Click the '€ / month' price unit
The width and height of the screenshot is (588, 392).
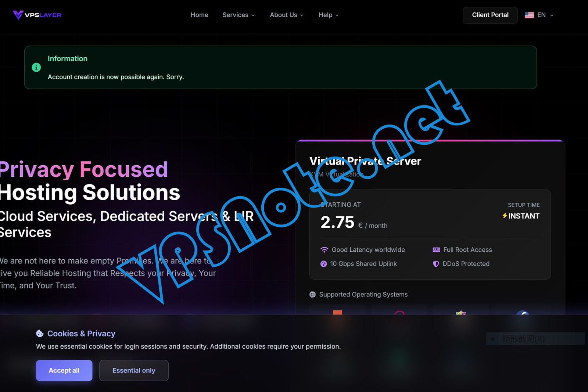373,226
